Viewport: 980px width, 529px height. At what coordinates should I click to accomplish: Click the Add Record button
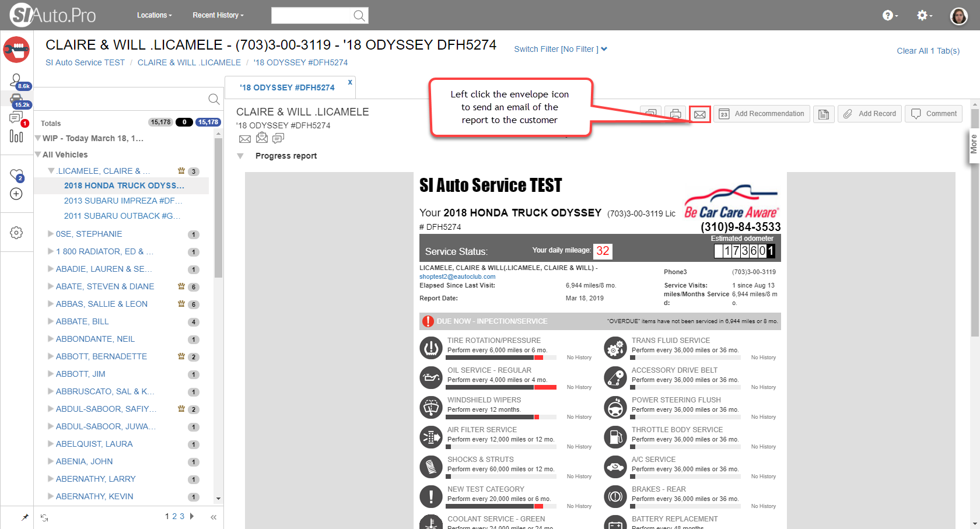point(870,114)
